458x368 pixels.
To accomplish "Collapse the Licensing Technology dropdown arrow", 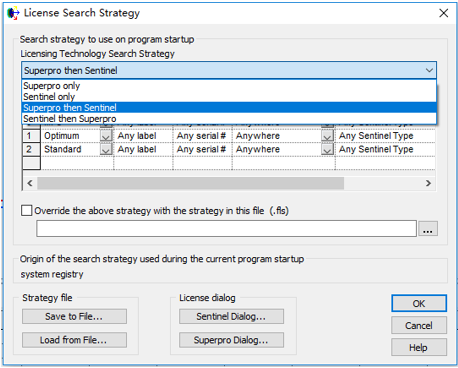I will (429, 70).
